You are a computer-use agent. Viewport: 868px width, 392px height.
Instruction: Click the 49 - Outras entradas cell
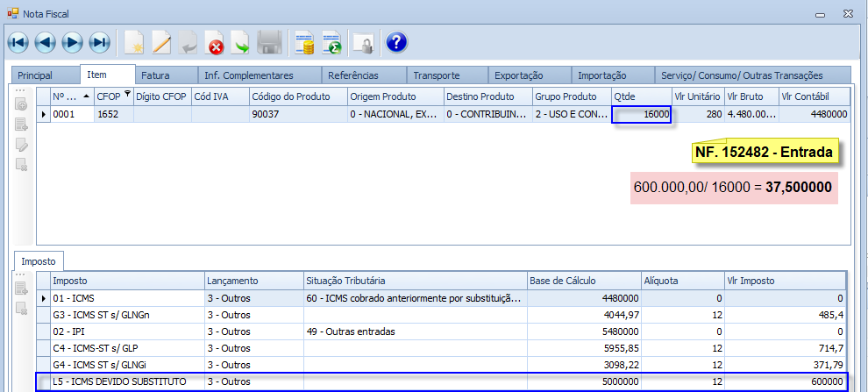416,331
